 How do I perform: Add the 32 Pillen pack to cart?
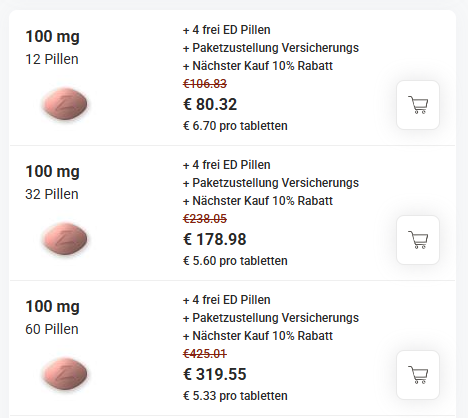click(418, 240)
